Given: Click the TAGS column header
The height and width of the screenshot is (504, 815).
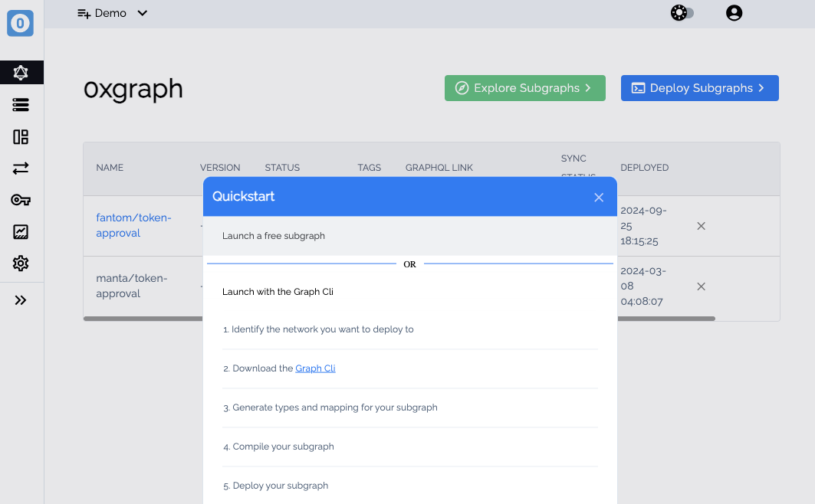Looking at the screenshot, I should click(x=369, y=168).
